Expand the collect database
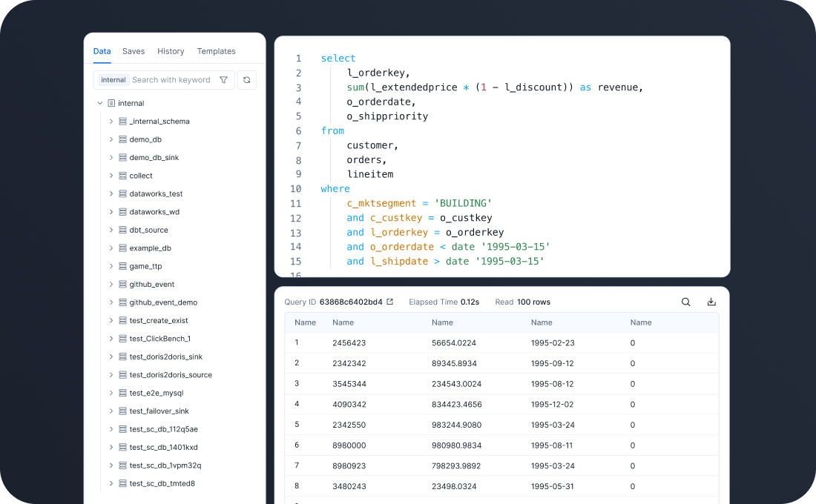816x504 pixels. [111, 175]
